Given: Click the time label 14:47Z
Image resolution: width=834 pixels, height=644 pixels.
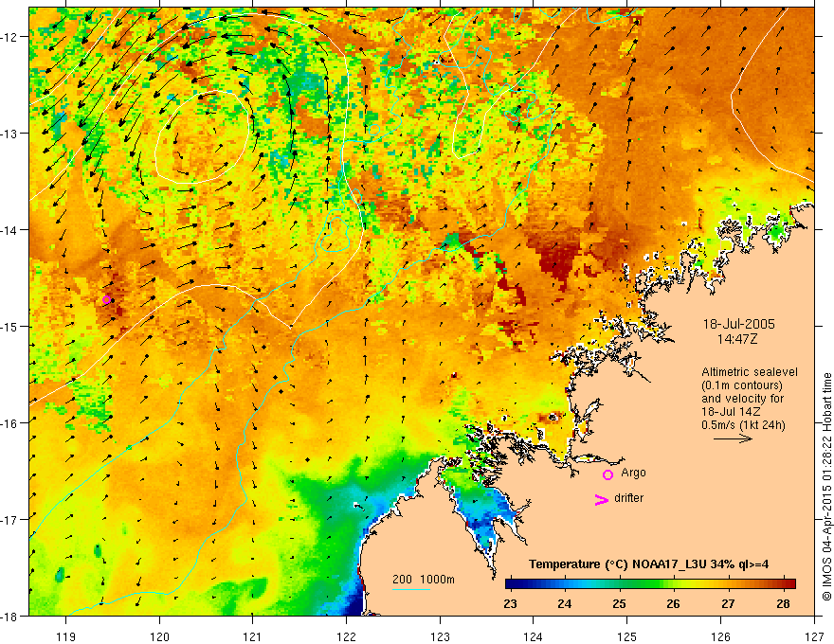Looking at the screenshot, I should pyautogui.click(x=736, y=338).
